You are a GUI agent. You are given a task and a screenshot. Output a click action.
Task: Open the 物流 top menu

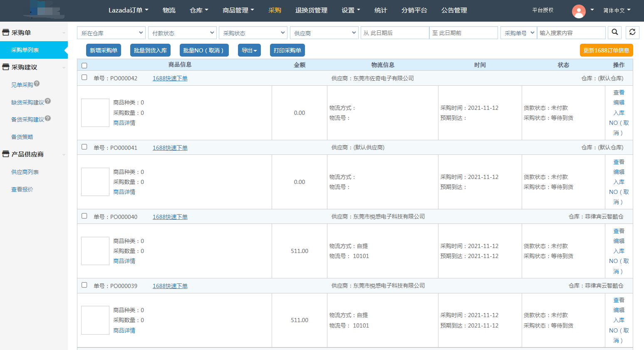[x=169, y=10]
